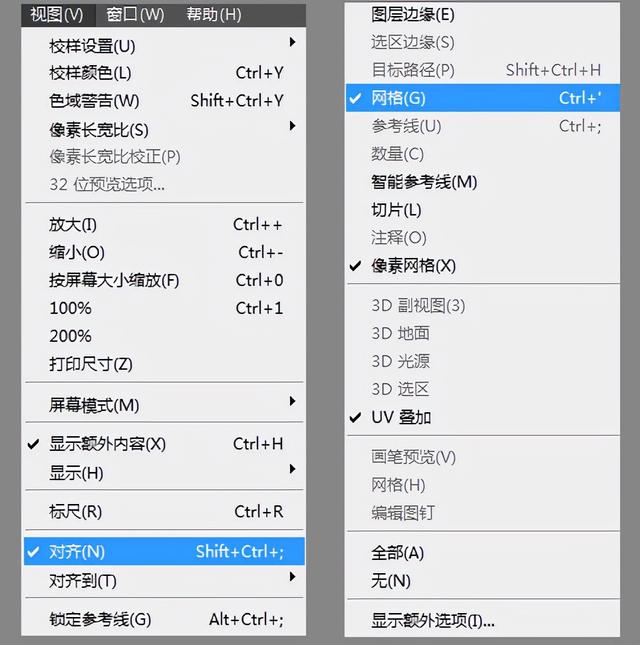This screenshot has height=645, width=640.
Task: Choose 按屏幕大小缩放(F) fit on screen
Action: (164, 281)
